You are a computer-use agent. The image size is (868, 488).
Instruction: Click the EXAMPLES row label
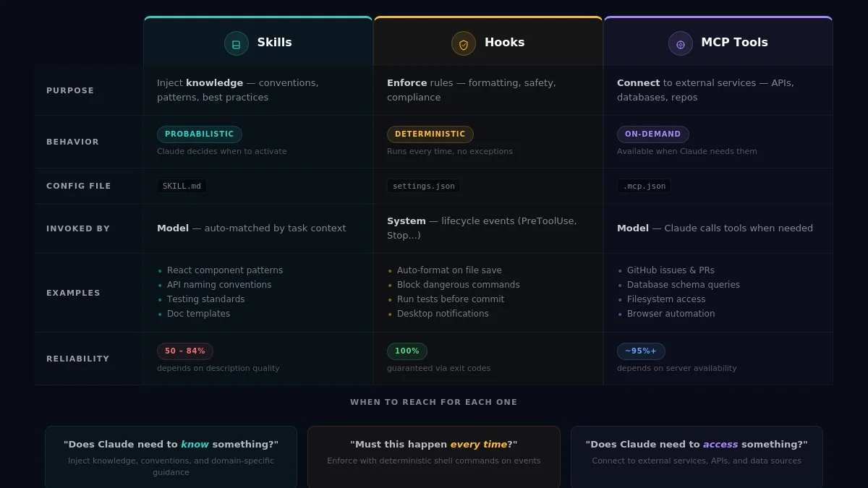[74, 293]
